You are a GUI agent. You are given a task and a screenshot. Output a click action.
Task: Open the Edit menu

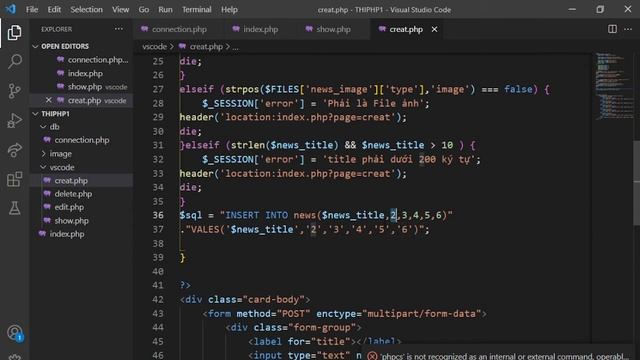[54, 9]
